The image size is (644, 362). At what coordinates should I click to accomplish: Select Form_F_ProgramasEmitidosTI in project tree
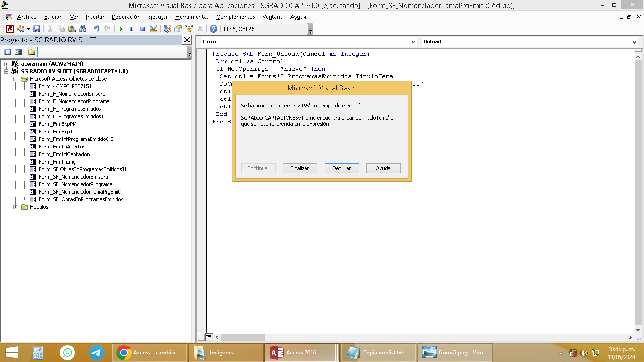click(x=72, y=116)
